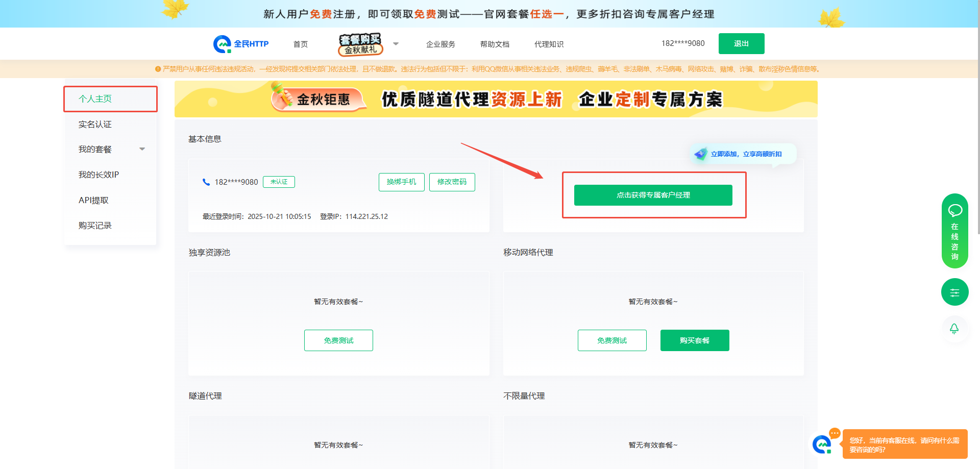Click 换绑手机 button
This screenshot has height=469, width=980.
click(x=401, y=182)
